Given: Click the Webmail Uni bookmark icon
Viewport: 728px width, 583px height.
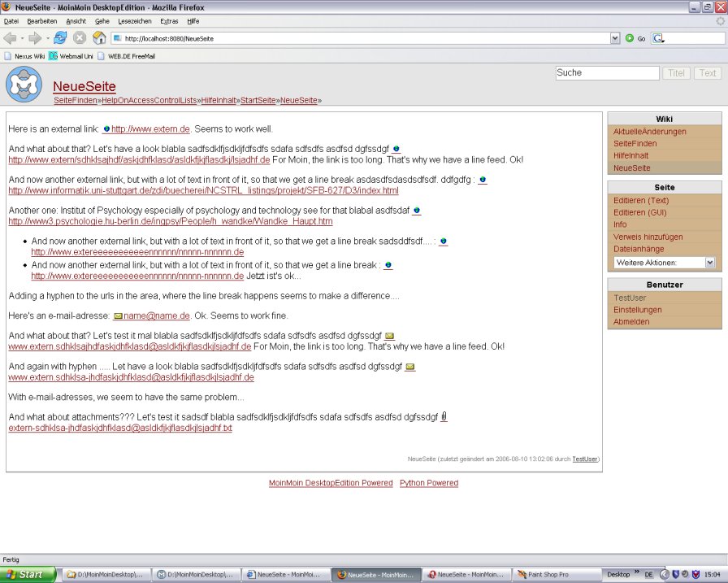Looking at the screenshot, I should [x=54, y=56].
